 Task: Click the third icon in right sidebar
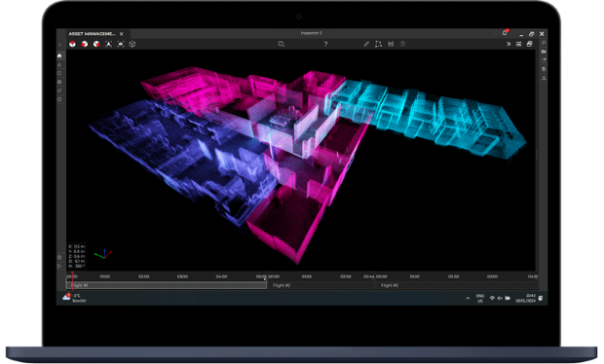pos(544,60)
